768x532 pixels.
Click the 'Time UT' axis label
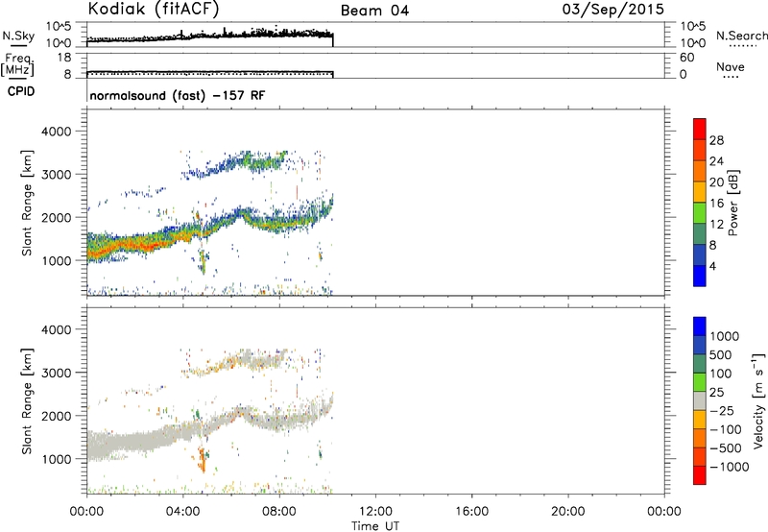click(375, 526)
